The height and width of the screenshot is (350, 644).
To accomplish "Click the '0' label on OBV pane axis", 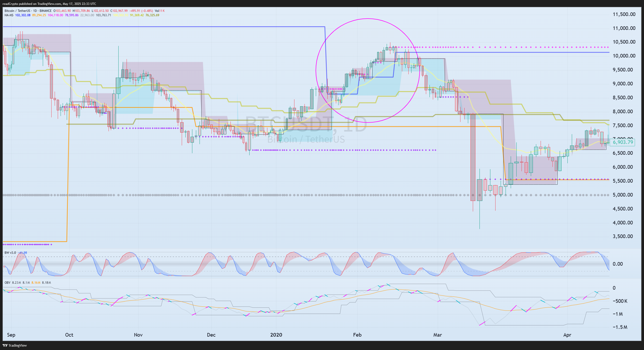I will [614, 288].
